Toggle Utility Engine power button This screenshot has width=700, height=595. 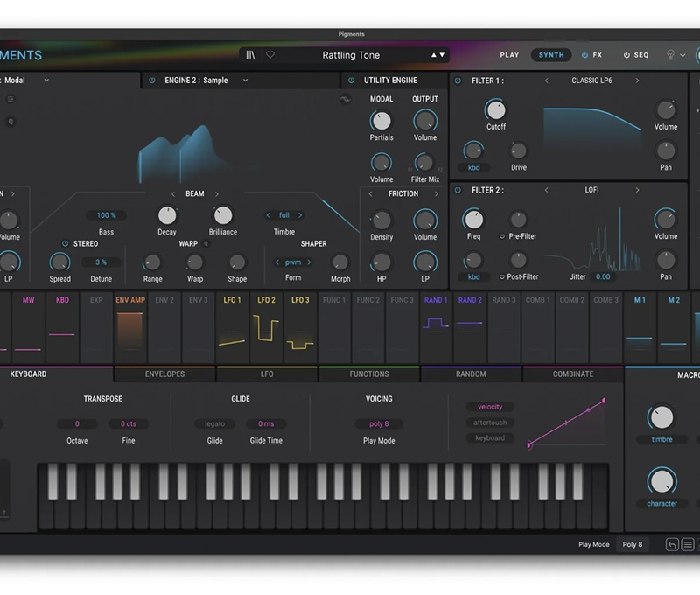coord(352,80)
